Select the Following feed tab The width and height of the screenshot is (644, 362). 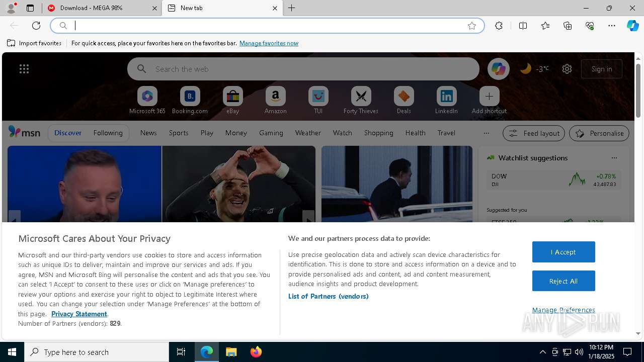point(108,133)
